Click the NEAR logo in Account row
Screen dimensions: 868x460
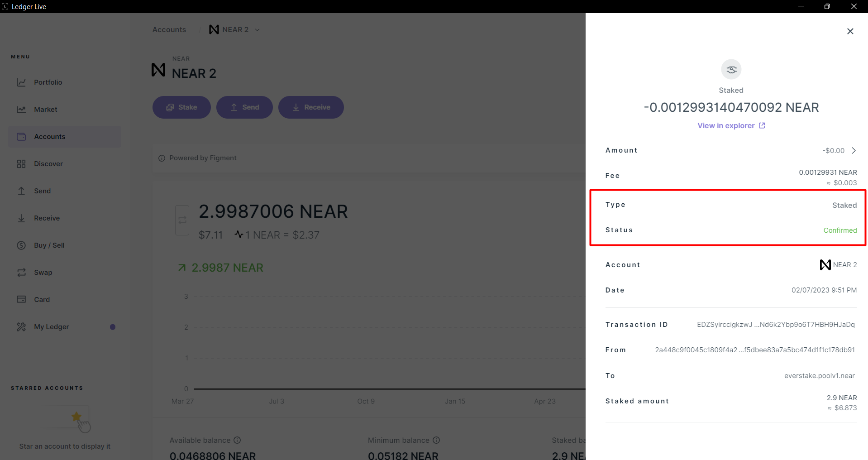point(825,265)
